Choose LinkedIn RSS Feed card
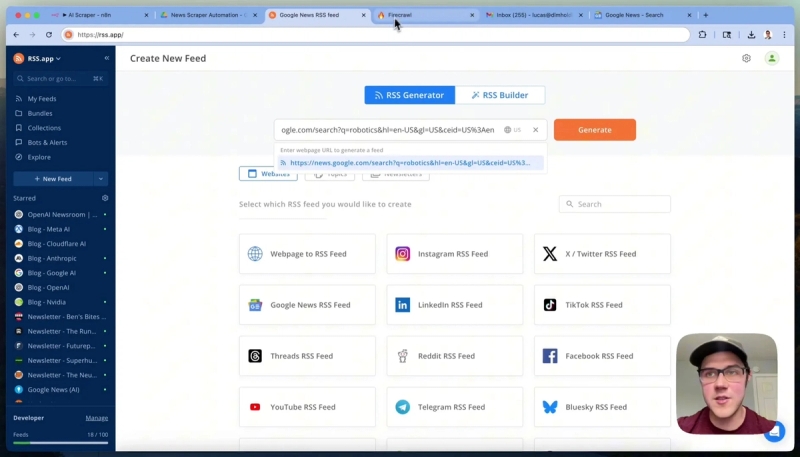 (x=455, y=304)
